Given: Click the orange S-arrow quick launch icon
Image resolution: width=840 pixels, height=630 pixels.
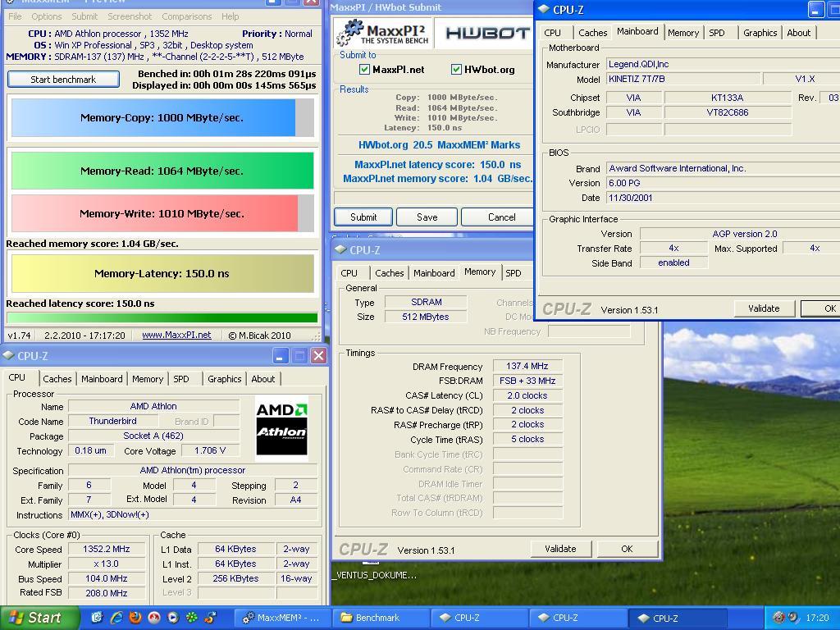Looking at the screenshot, I should pos(211,618).
